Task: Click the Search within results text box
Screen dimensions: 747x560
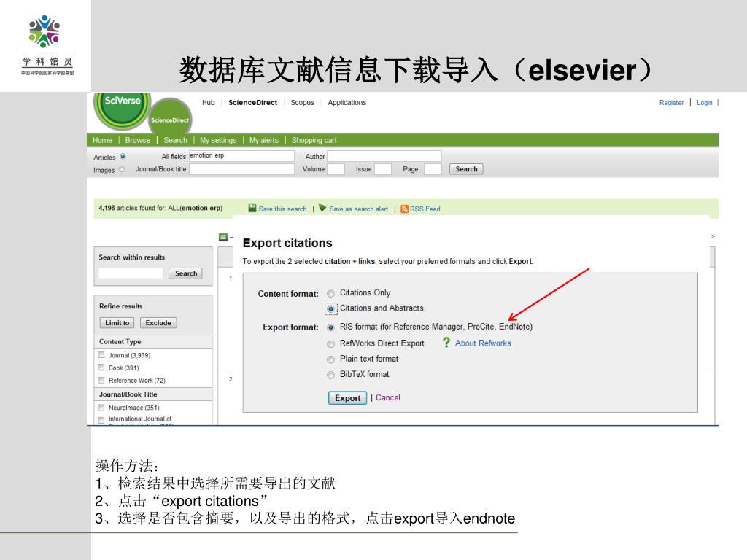Action: [x=131, y=273]
